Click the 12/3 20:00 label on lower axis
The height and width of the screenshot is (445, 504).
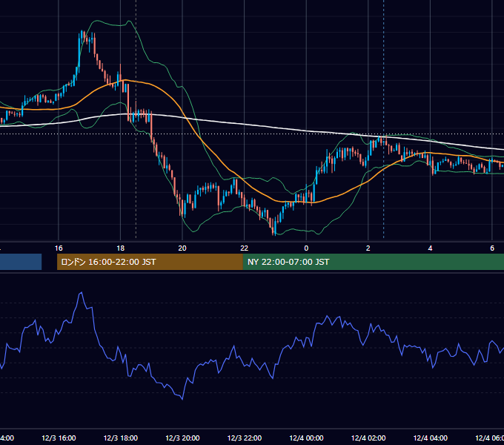point(182,438)
